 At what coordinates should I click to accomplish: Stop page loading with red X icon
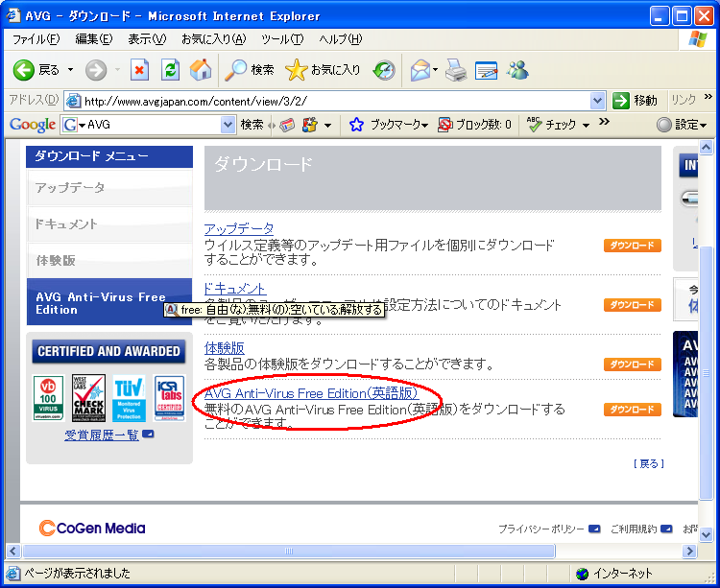tap(139, 70)
